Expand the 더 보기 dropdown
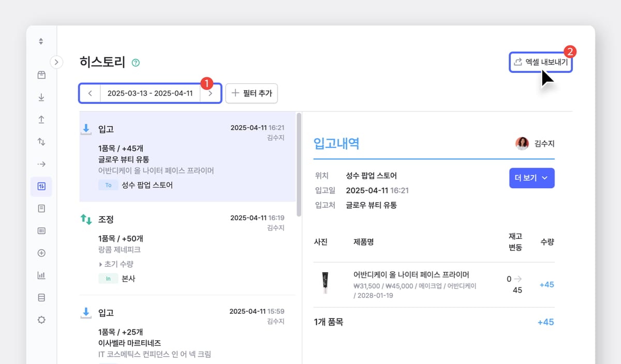Image resolution: width=621 pixels, height=364 pixels. click(x=531, y=178)
